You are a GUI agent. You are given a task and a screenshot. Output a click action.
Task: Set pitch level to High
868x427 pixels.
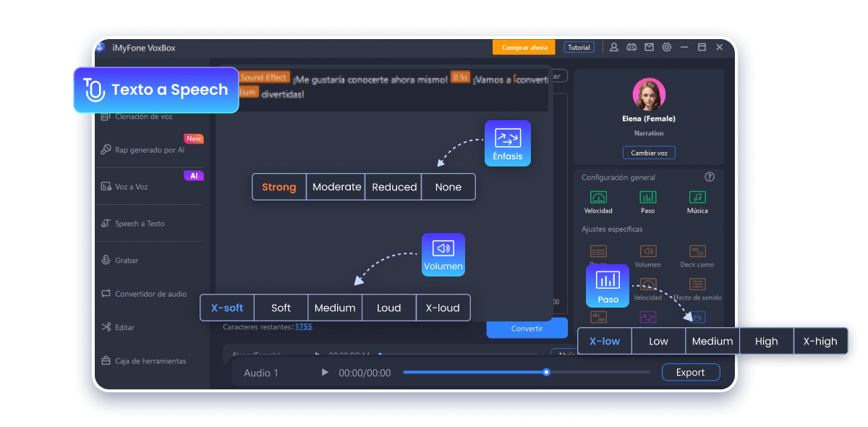click(x=766, y=341)
